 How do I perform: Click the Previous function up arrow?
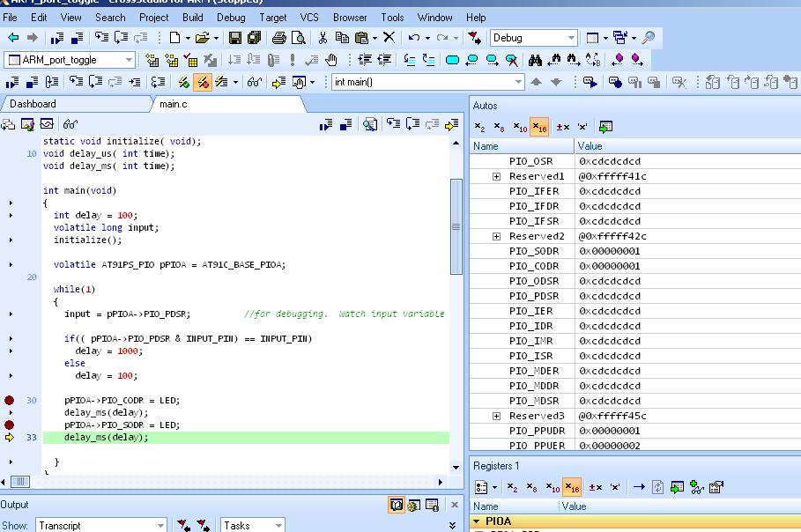537,82
